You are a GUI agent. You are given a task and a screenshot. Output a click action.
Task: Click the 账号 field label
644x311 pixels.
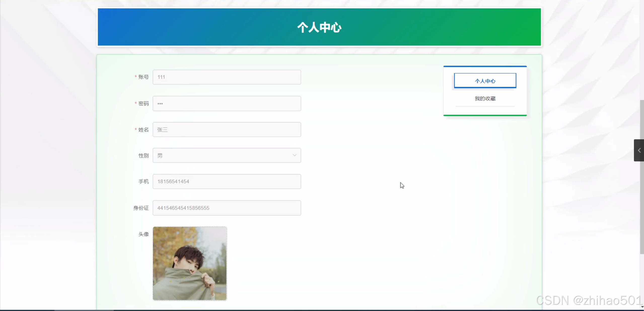(143, 77)
